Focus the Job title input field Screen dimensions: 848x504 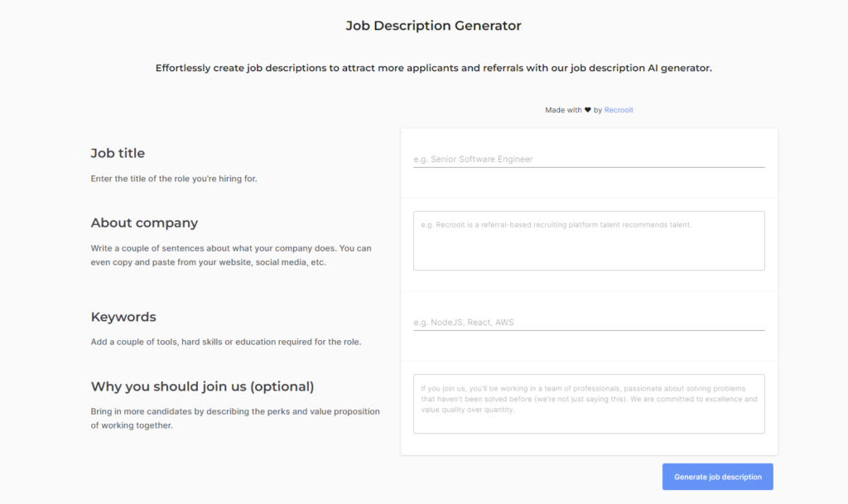[x=589, y=159]
